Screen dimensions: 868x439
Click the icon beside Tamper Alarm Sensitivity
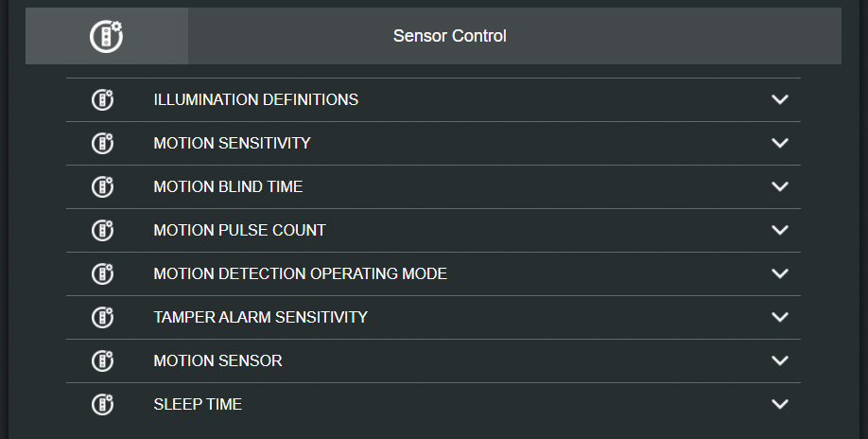pos(102,317)
